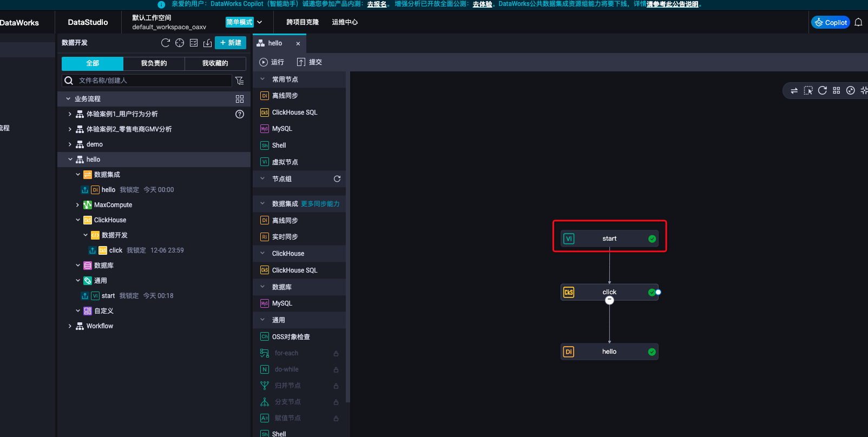Open Copilot assistant

(x=831, y=22)
